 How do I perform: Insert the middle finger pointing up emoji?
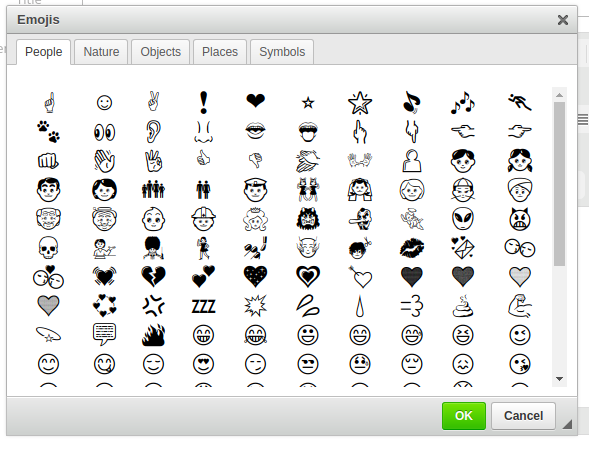click(x=360, y=132)
